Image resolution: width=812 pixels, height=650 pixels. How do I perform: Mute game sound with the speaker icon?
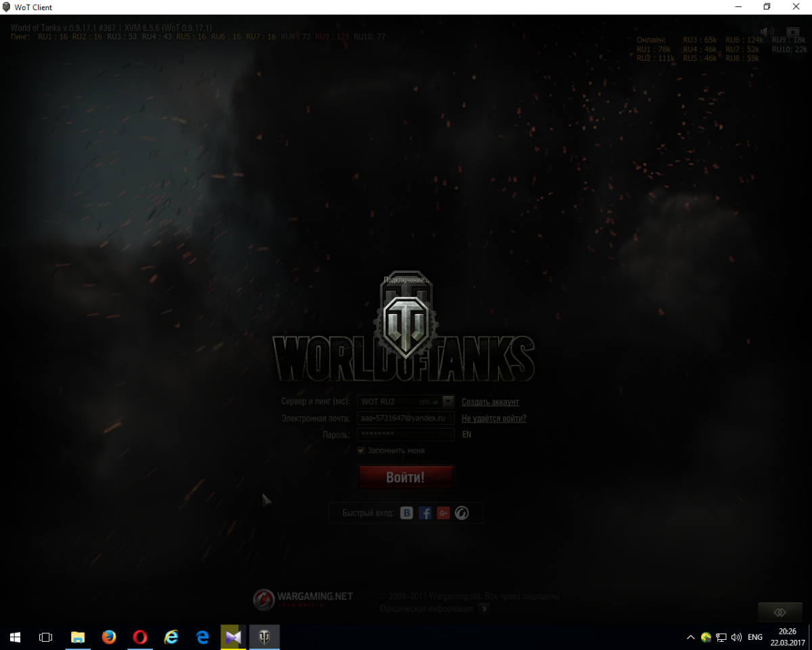pos(767,32)
